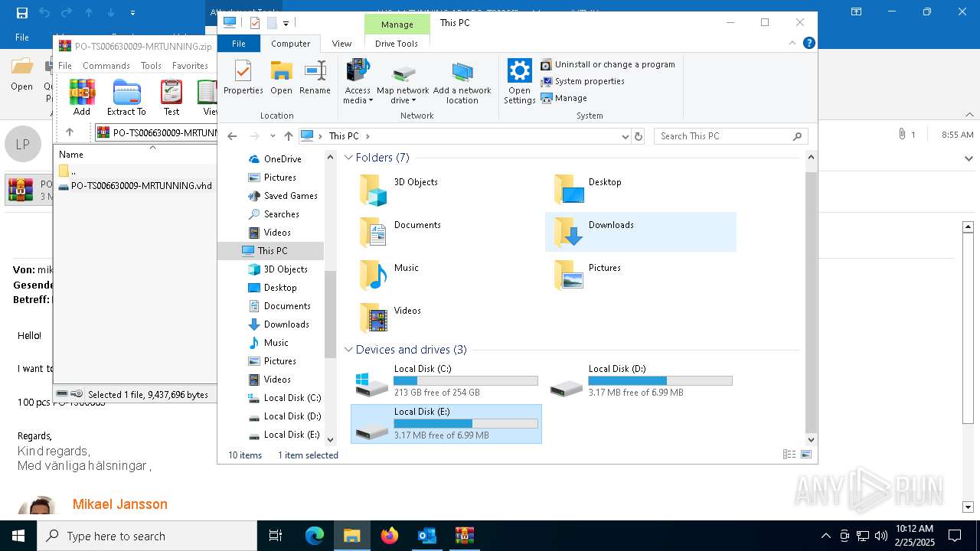Open Quick Access Toolbar customize dropdown
Viewport: 980px width, 551px height.
pos(286,24)
